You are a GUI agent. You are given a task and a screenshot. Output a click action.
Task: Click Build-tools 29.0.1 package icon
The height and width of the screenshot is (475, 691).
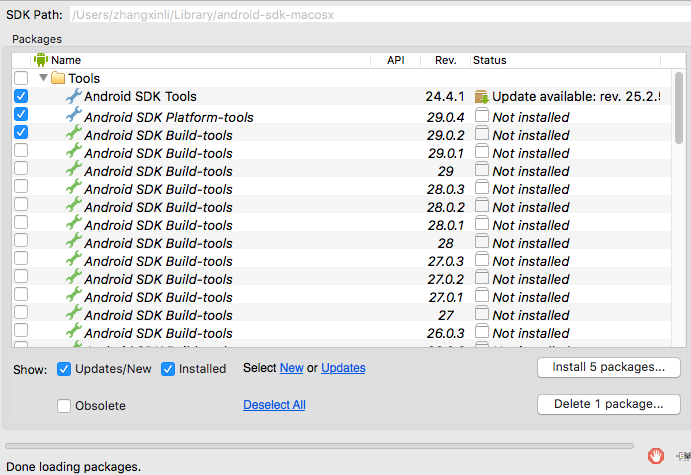click(73, 153)
